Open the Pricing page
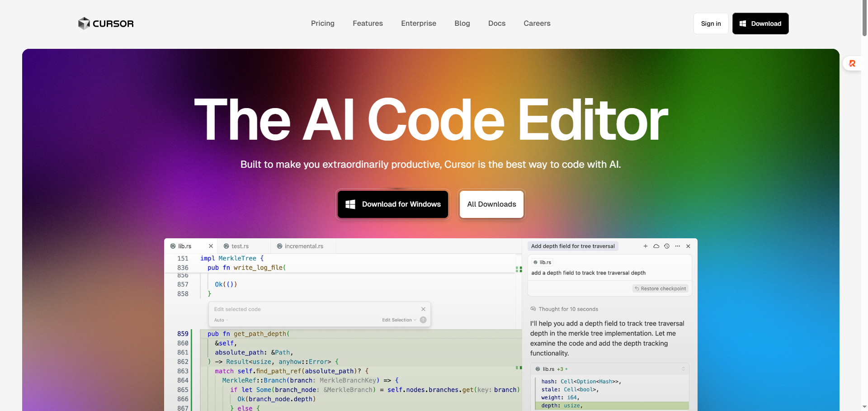Screen dimensions: 868x411 323,24
